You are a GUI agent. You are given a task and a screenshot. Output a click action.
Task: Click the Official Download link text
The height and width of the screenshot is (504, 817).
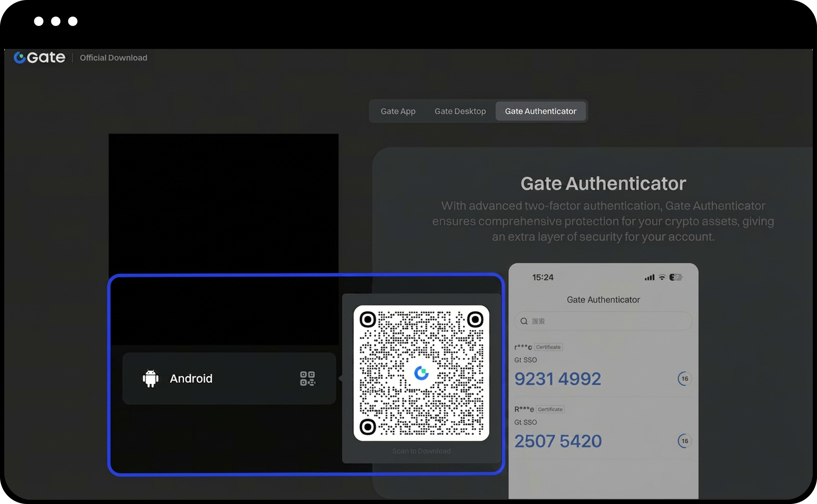tap(114, 58)
